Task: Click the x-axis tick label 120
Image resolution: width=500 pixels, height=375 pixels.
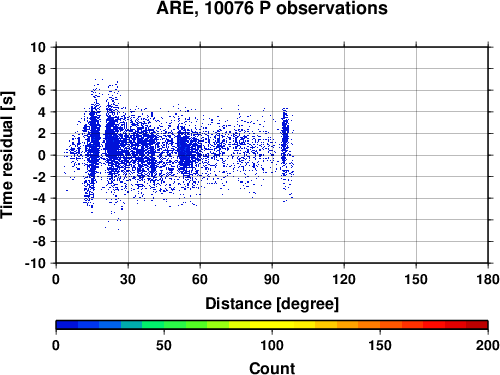Action: tap(344, 279)
